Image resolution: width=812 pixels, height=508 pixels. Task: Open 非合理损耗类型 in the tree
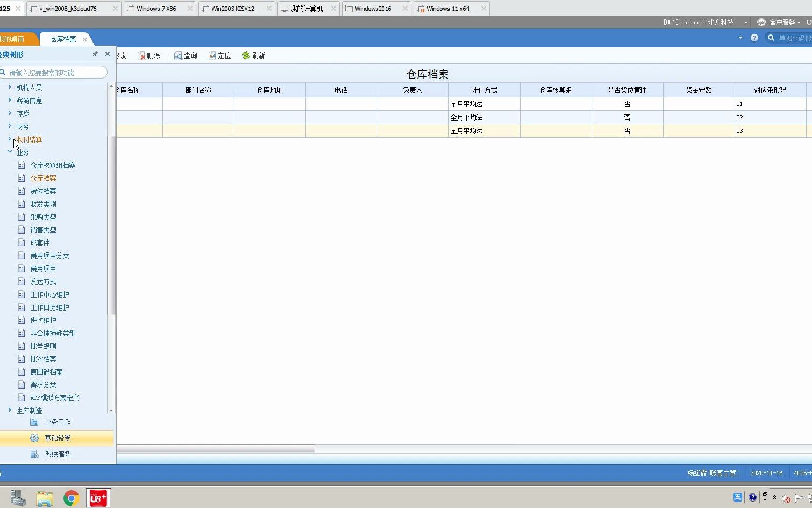coord(53,333)
